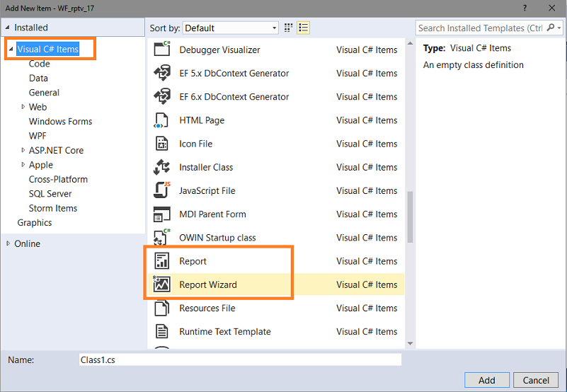
Task: Click the Debugger Visualizer template icon
Action: point(161,49)
